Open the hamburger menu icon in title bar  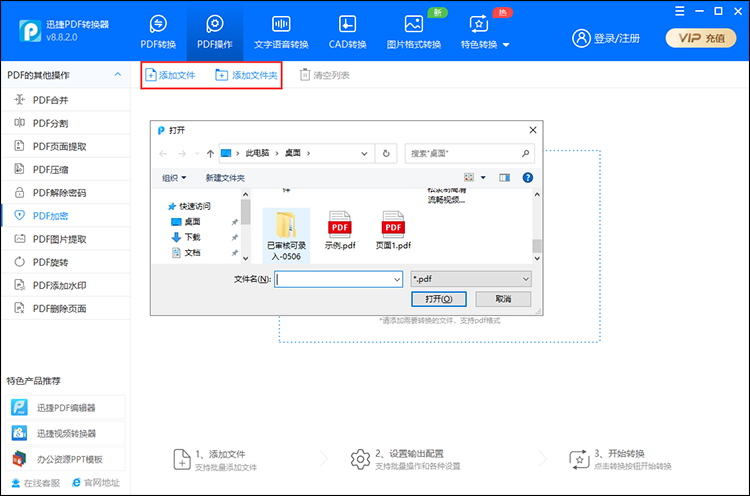click(680, 11)
